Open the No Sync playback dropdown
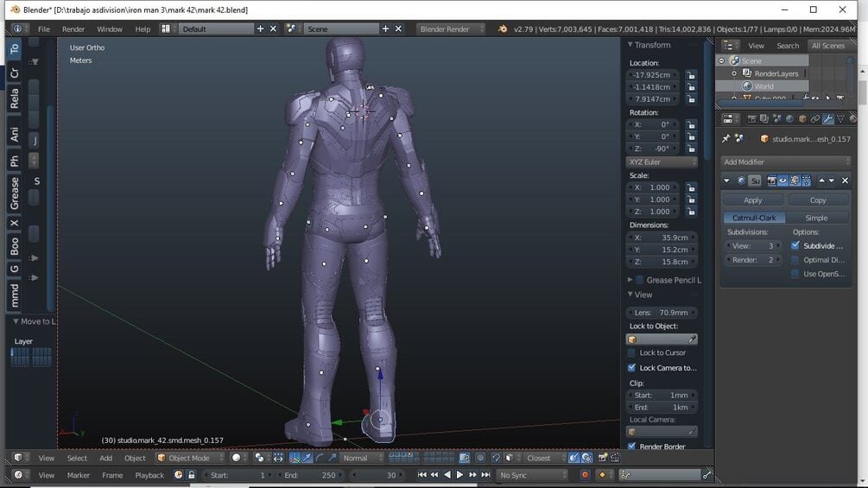Viewport: 868px width, 488px height. (x=532, y=475)
